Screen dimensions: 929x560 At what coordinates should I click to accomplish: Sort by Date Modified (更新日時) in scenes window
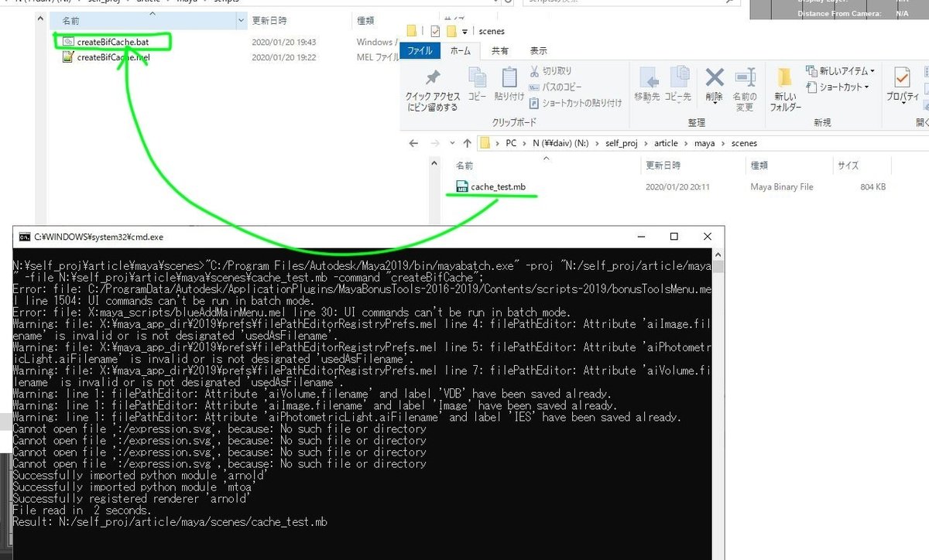click(663, 166)
